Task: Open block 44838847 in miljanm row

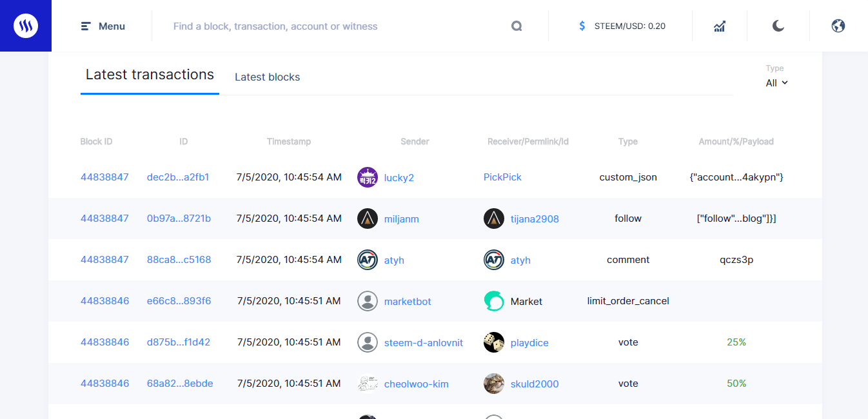Action: [x=104, y=219]
